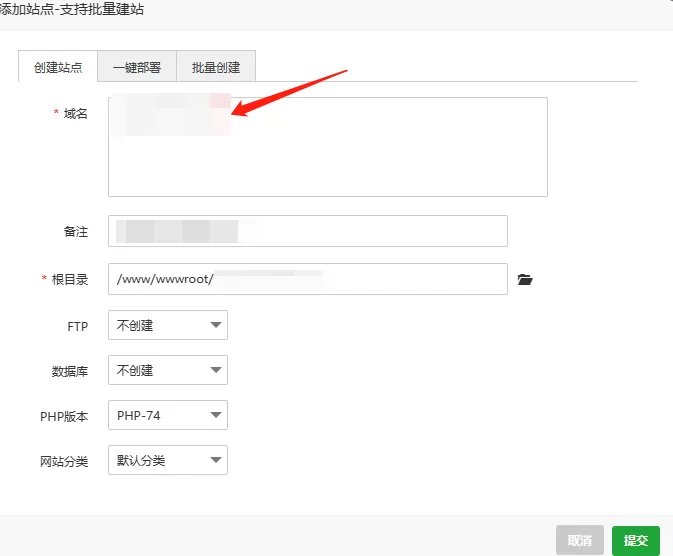
Task: Click into the 备注 input field
Action: [x=308, y=231]
